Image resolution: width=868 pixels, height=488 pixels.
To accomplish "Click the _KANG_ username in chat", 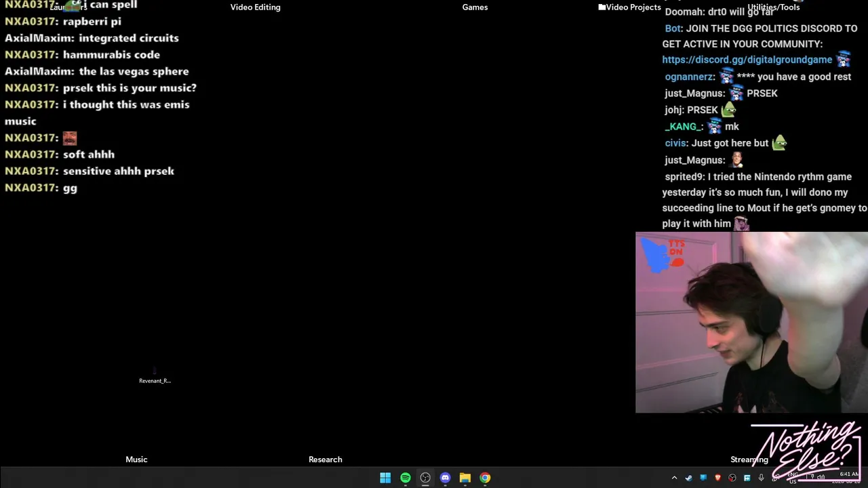I will coord(684,127).
